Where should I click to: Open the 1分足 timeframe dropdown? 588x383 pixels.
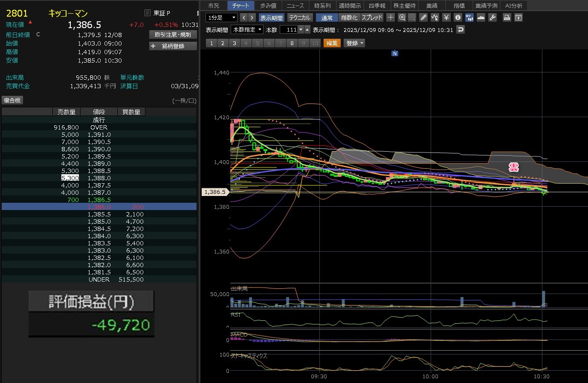coord(221,17)
